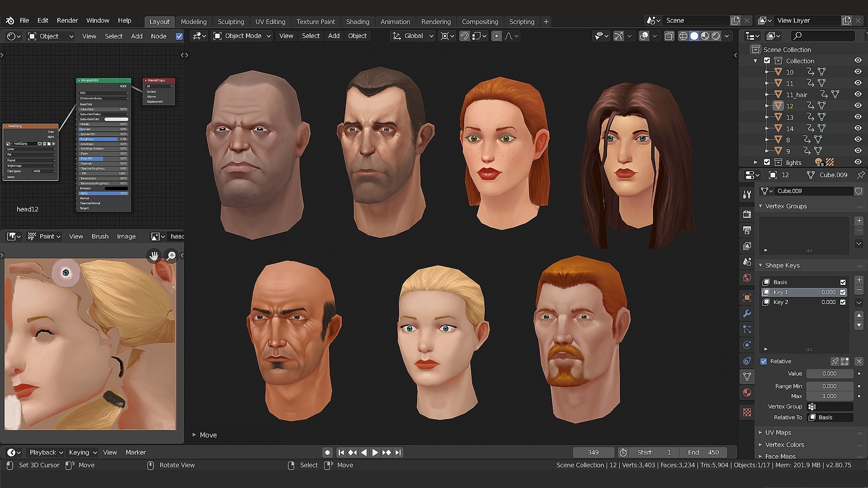Adjust the Key 1 value slider
This screenshot has height=488, width=868.
pyautogui.click(x=820, y=292)
